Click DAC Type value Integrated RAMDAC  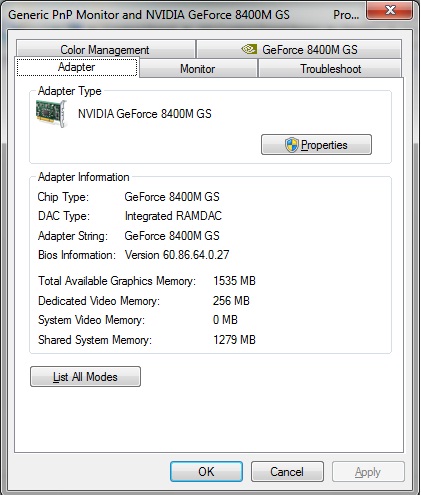click(x=173, y=216)
